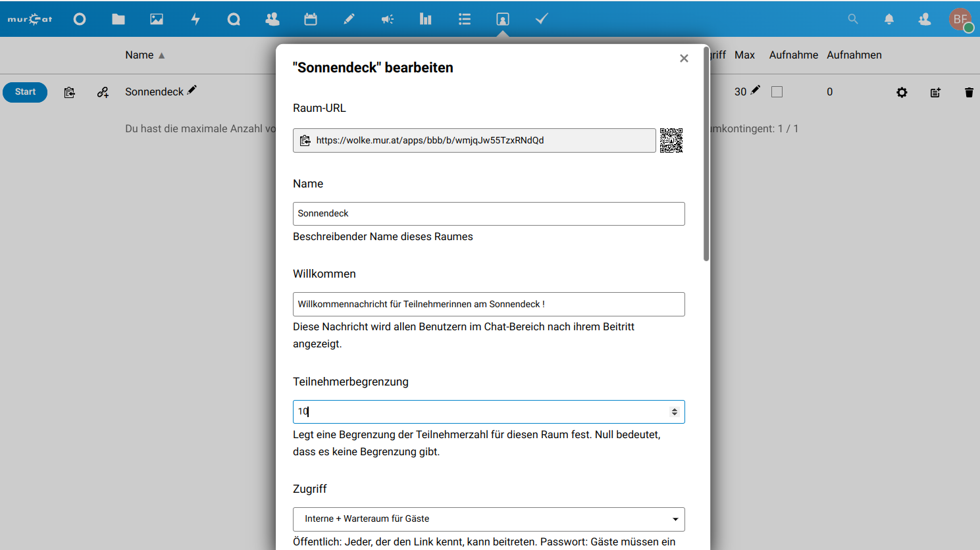Click the Teilnehmerbegrenzung number stepper arrows
The width and height of the screenshot is (980, 550).
674,412
